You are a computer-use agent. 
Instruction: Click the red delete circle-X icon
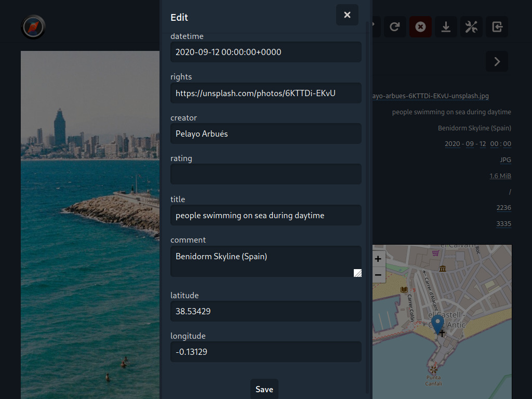(420, 27)
